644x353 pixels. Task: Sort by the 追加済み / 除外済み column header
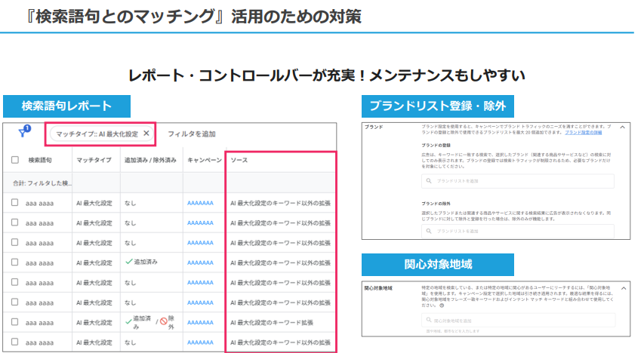150,160
